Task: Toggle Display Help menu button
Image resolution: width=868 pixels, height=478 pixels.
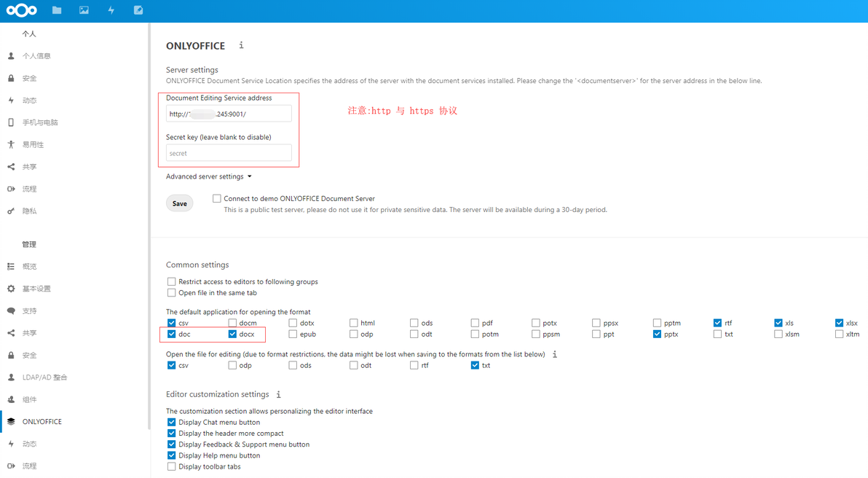Action: (x=172, y=455)
